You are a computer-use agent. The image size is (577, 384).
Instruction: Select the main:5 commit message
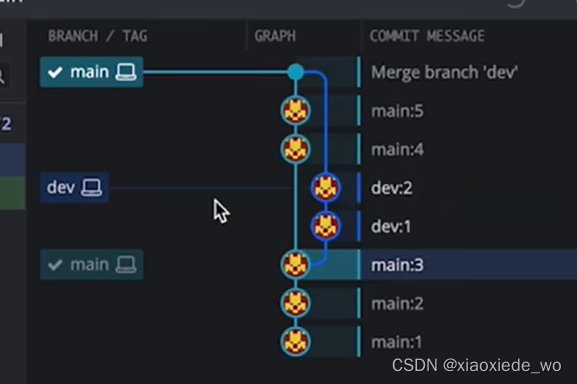397,111
